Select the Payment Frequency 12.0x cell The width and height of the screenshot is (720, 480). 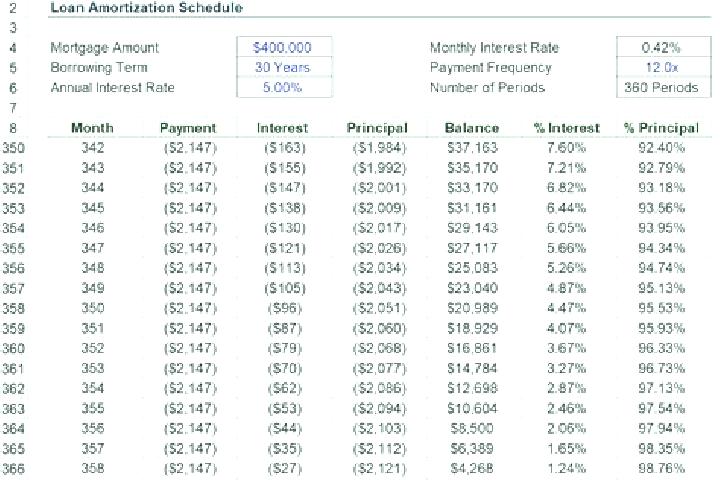(664, 68)
